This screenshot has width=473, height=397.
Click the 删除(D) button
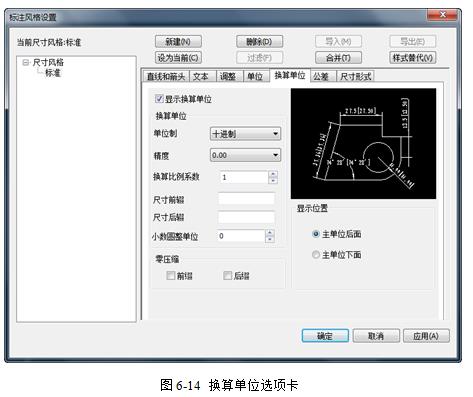259,42
